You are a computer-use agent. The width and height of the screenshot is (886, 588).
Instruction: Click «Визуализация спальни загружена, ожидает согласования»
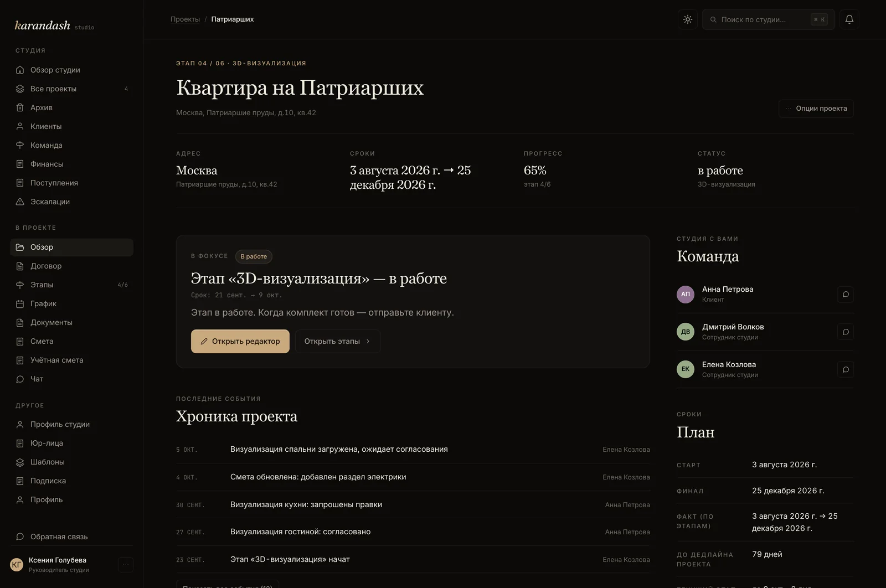click(x=339, y=449)
